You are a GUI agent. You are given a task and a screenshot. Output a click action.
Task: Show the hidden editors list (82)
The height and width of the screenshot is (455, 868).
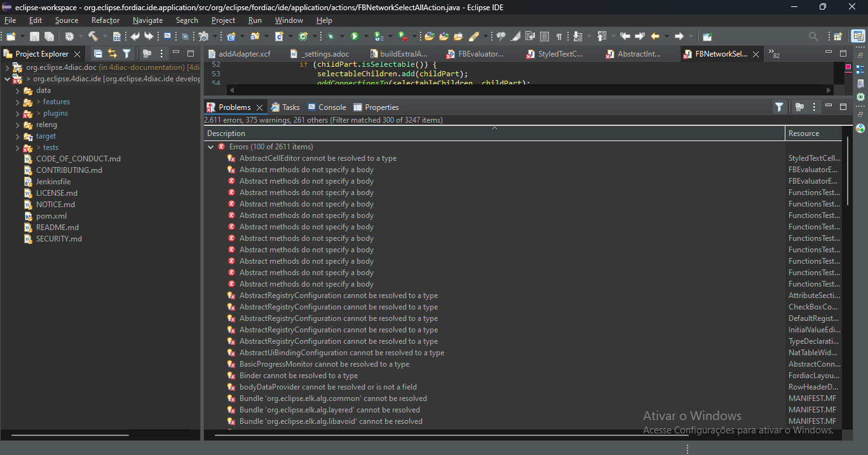[x=774, y=54]
